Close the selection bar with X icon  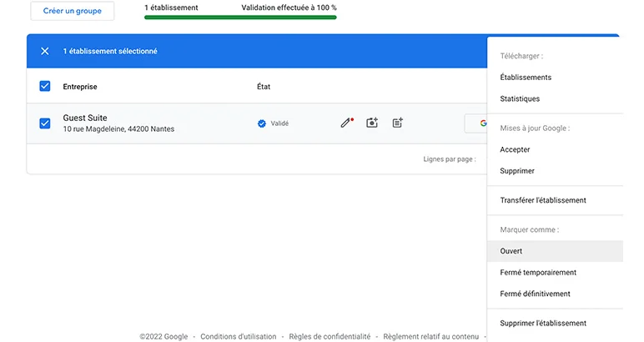[45, 51]
